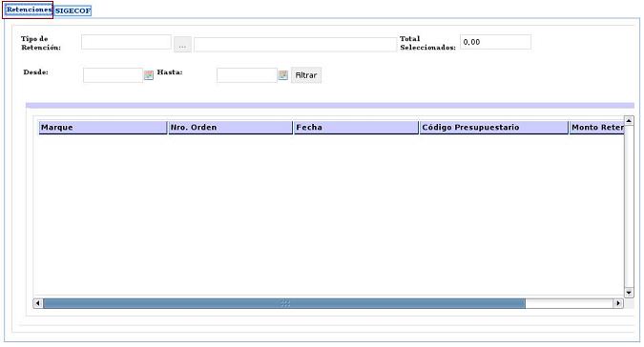The width and height of the screenshot is (644, 347).
Task: Click the scroll down arrow in table
Action: click(629, 293)
